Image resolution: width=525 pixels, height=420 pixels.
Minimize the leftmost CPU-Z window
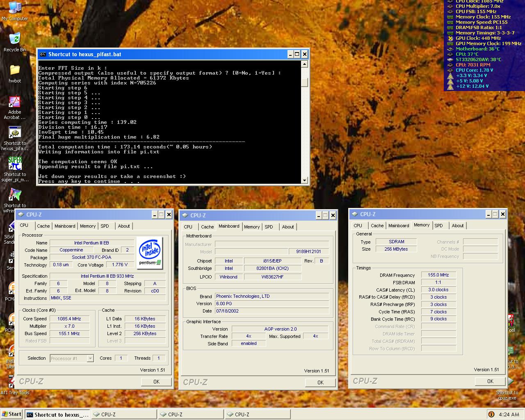coord(155,215)
